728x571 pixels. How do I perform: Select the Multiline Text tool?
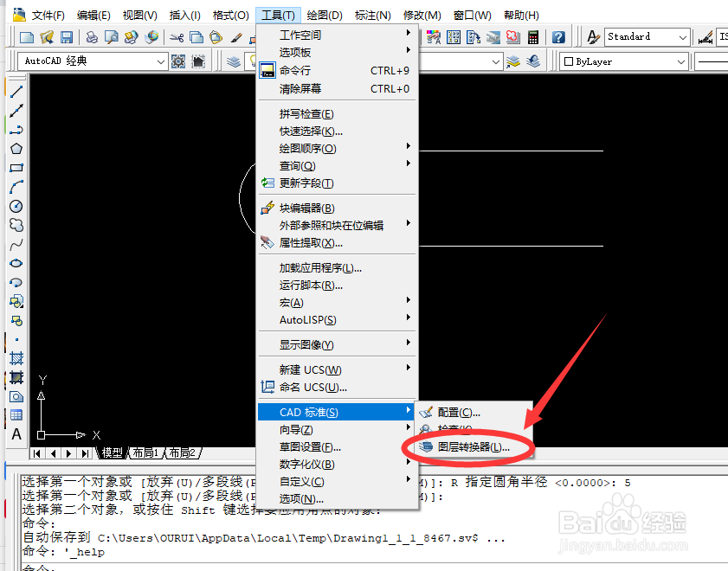click(x=16, y=434)
